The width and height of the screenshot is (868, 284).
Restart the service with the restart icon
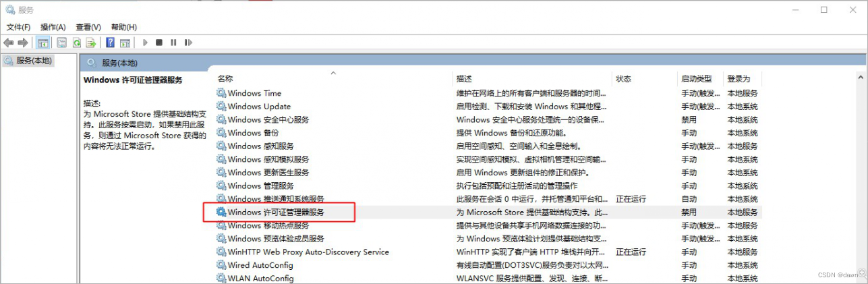188,42
